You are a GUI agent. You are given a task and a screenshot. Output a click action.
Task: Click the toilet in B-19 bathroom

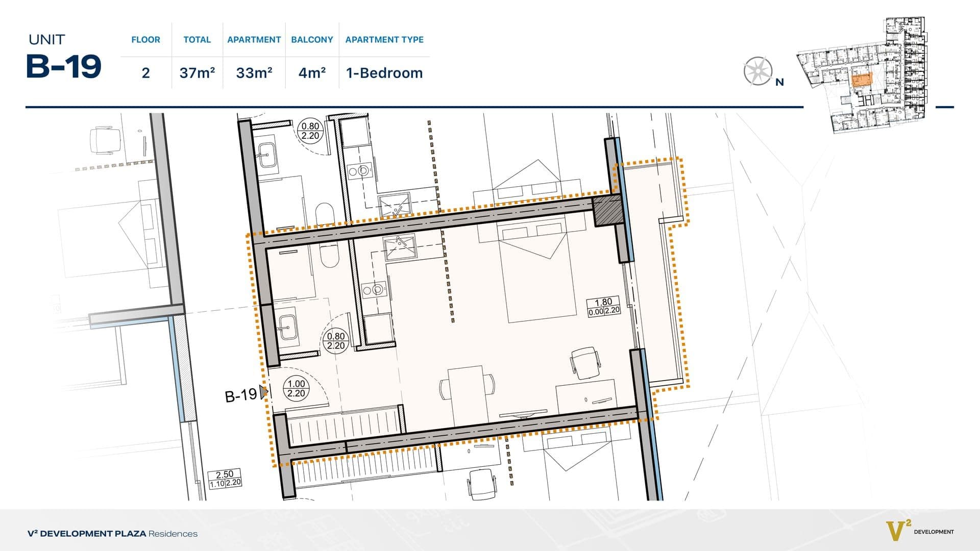(x=329, y=255)
